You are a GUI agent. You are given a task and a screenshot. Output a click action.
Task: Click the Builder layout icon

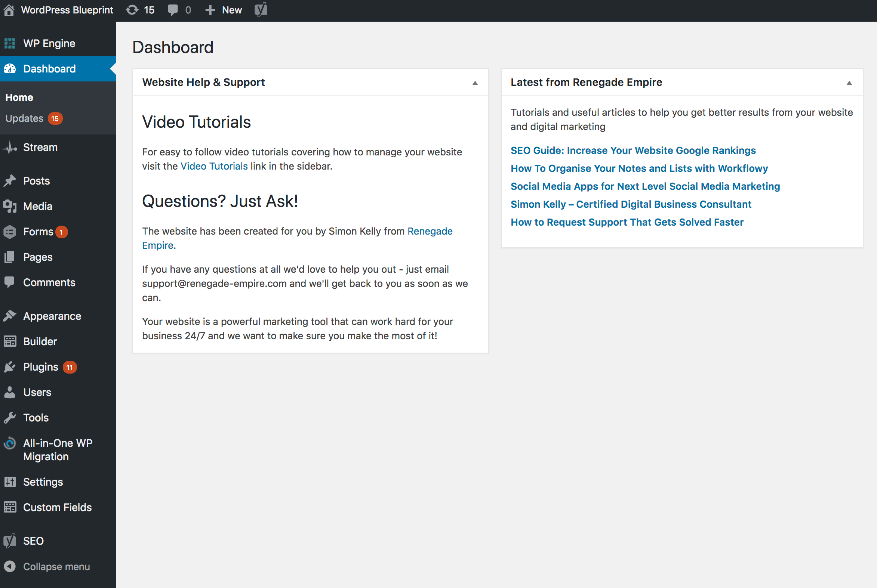click(10, 341)
